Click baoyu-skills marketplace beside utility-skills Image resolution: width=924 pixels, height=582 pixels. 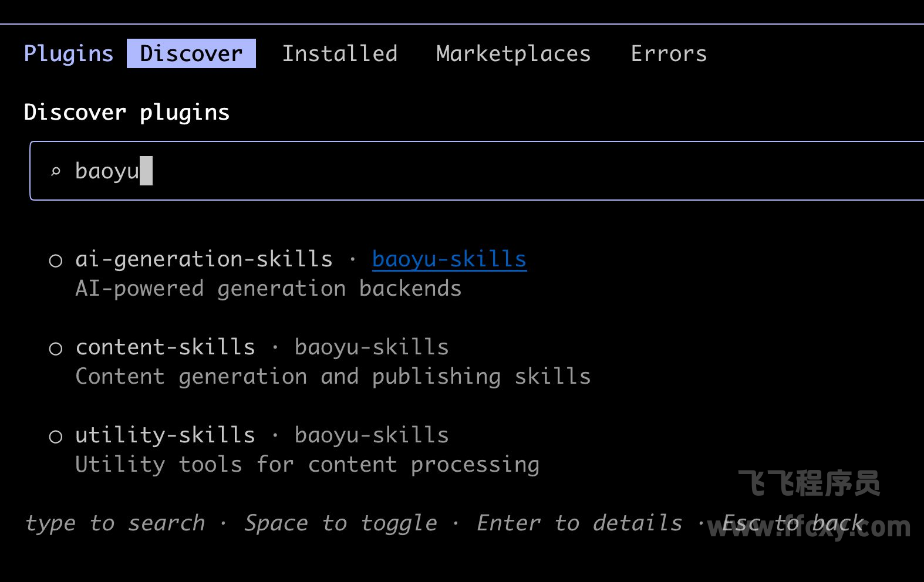point(372,435)
